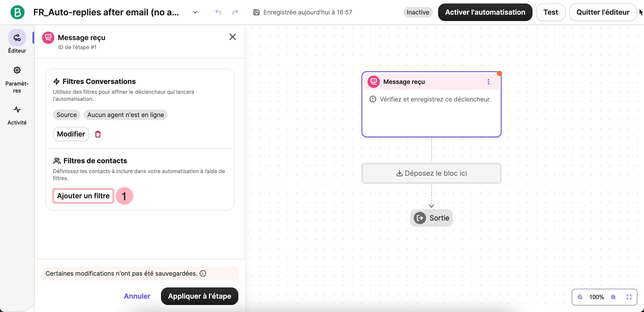Zoom out the canvas
The height and width of the screenshot is (312, 644).
click(x=580, y=297)
